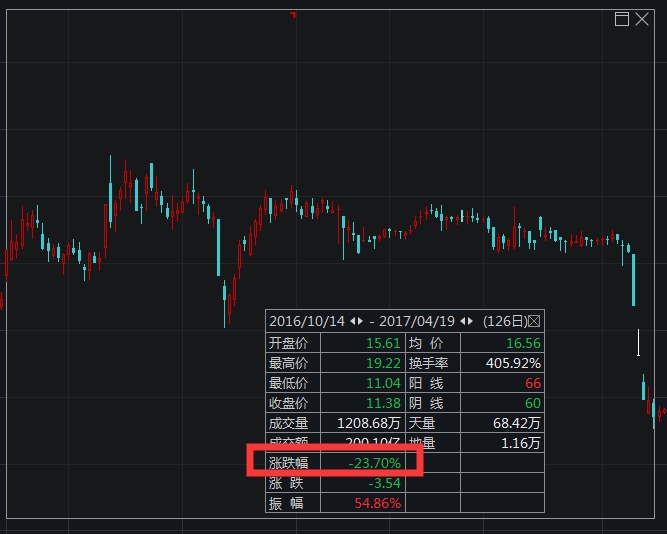Click the white vertical cursor line on the chart
Image resolution: width=667 pixels, height=534 pixels.
638,342
